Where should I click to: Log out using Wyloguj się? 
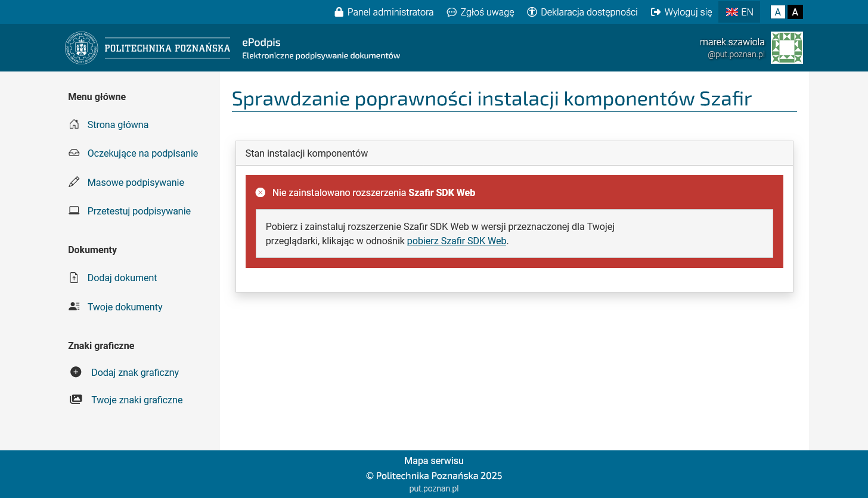(681, 12)
